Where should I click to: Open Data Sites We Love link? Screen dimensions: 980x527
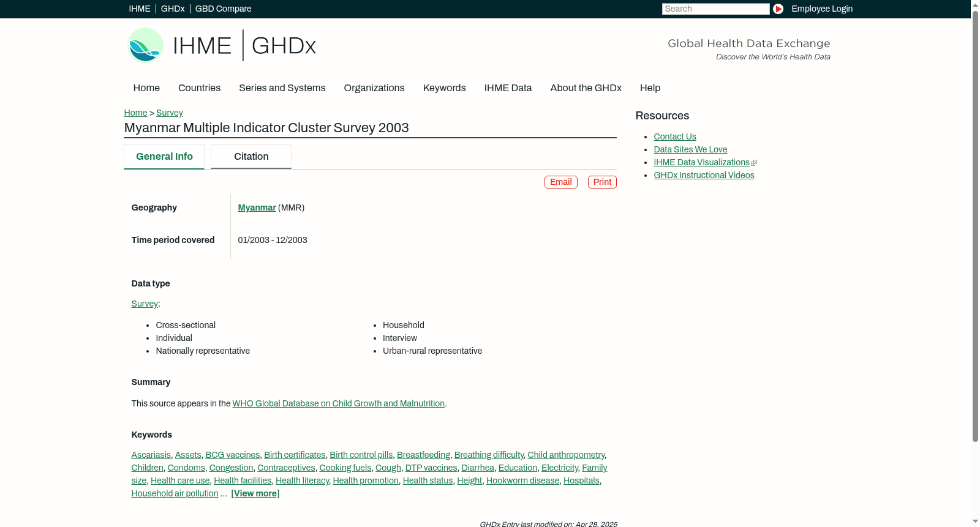tap(690, 149)
